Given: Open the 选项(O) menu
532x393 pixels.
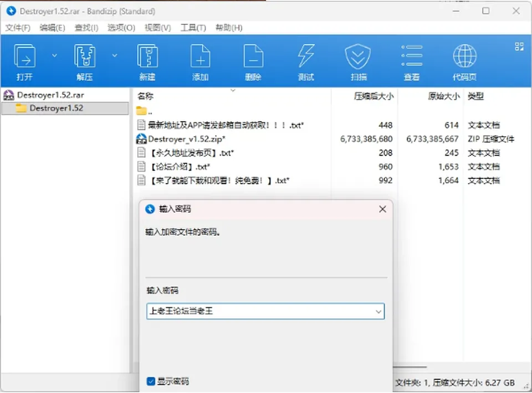Looking at the screenshot, I should pos(121,28).
